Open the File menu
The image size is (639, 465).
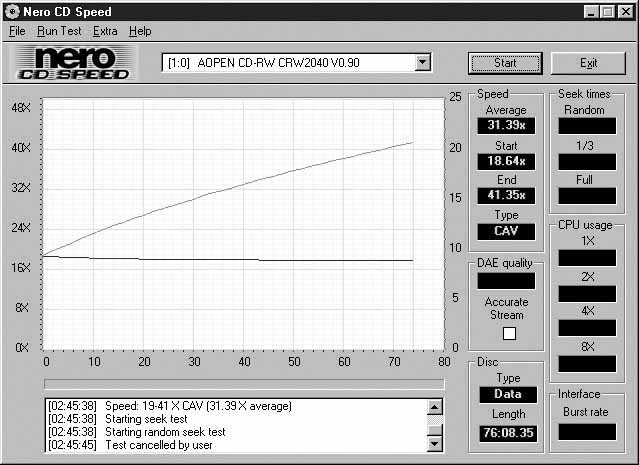tap(17, 31)
